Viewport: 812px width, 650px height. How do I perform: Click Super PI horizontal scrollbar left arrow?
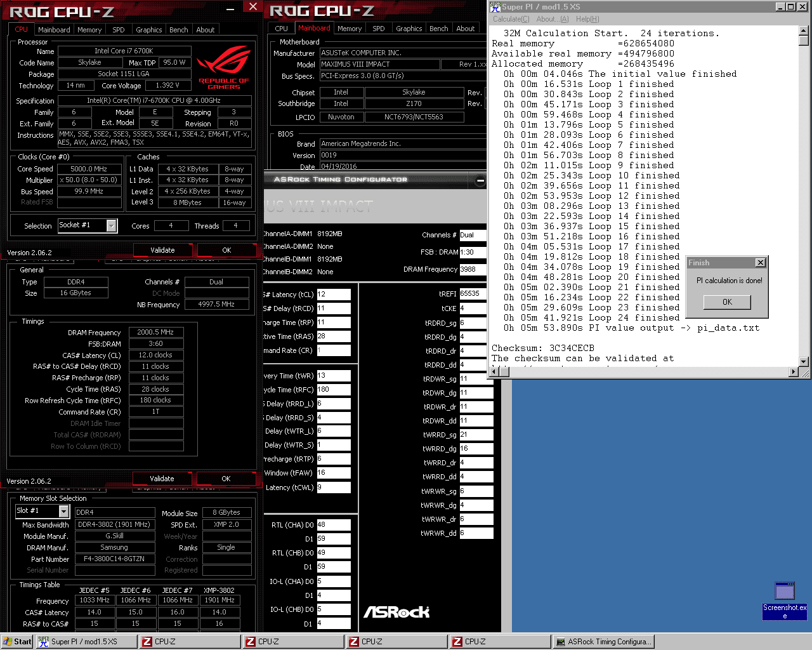click(494, 372)
